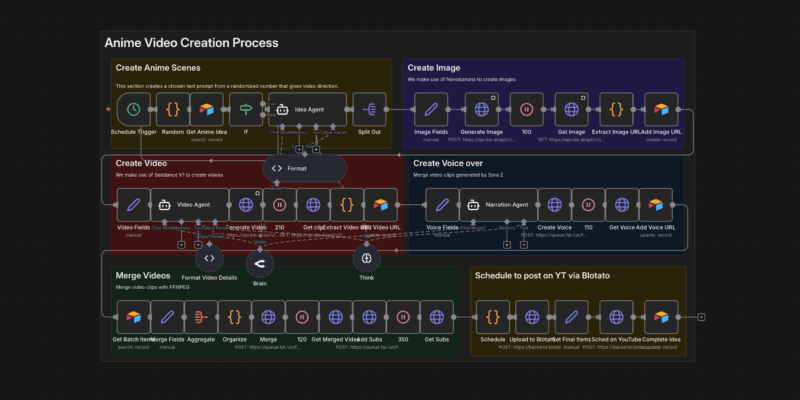Open the Narration Agent node

(492, 205)
